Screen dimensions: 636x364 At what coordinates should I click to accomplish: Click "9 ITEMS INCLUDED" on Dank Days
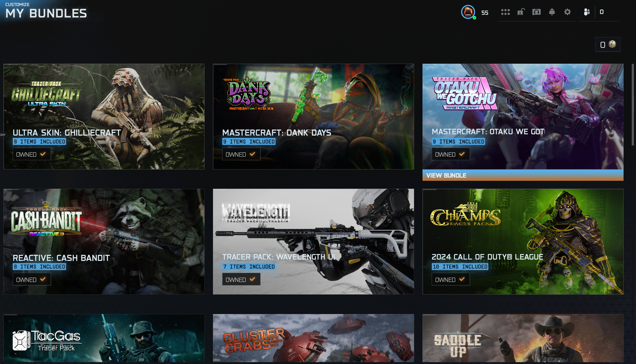click(x=249, y=142)
